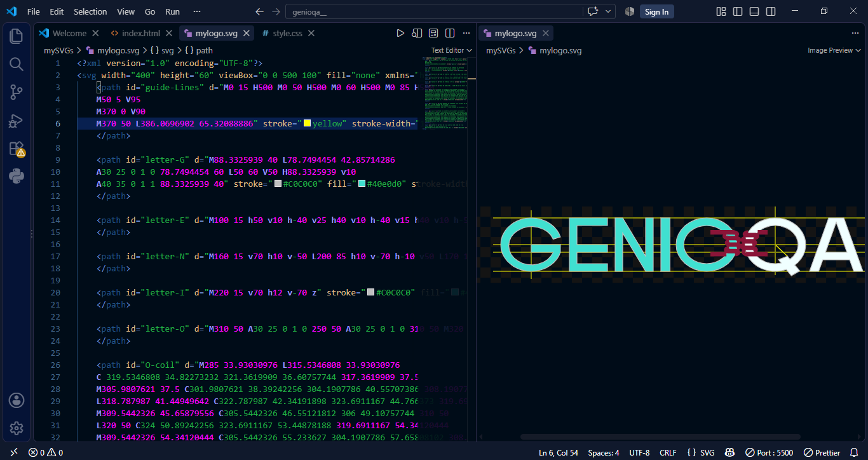Click the Run play icon in editor toolbar
Screen dimensions: 868x460
click(400, 33)
